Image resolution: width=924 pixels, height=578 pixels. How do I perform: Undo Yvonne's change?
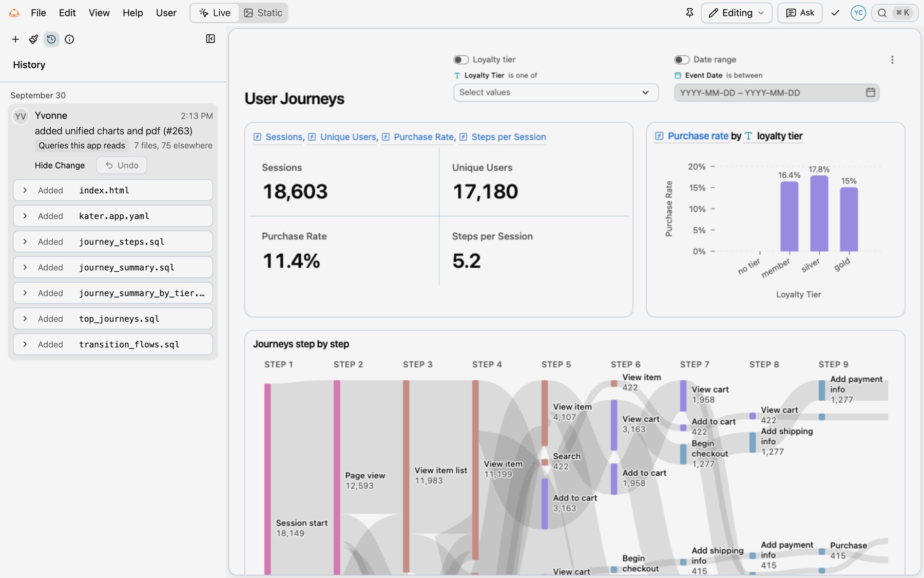point(122,165)
